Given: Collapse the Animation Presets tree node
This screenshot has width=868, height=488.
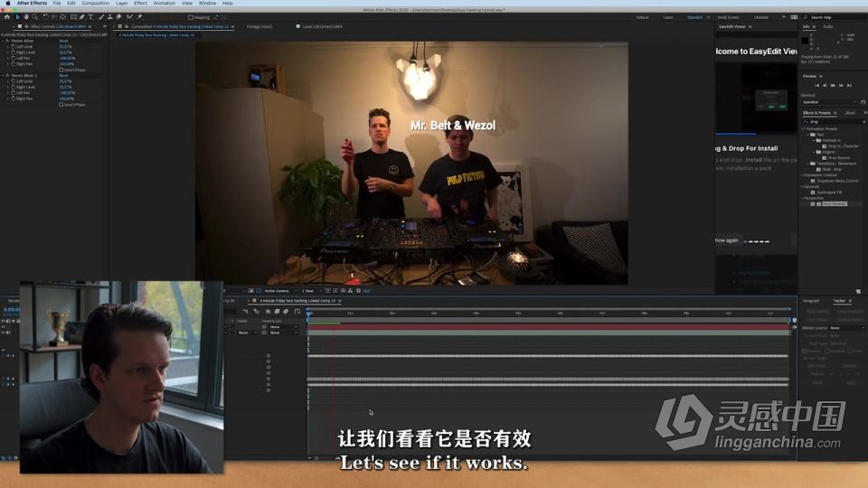Looking at the screenshot, I should tap(803, 129).
